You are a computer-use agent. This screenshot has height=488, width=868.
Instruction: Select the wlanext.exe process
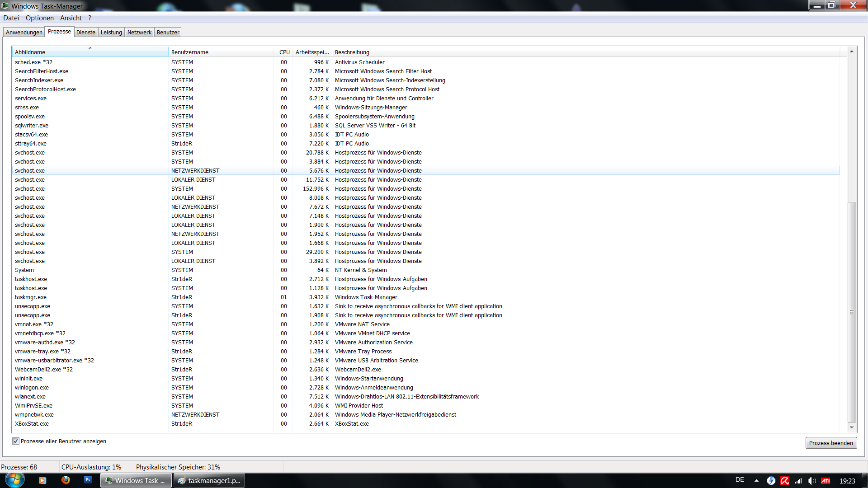tap(426, 397)
